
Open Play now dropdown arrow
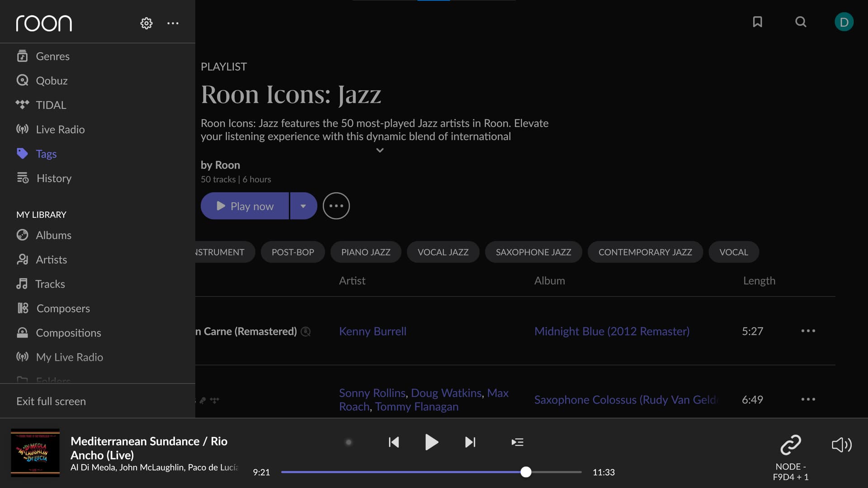(x=303, y=206)
